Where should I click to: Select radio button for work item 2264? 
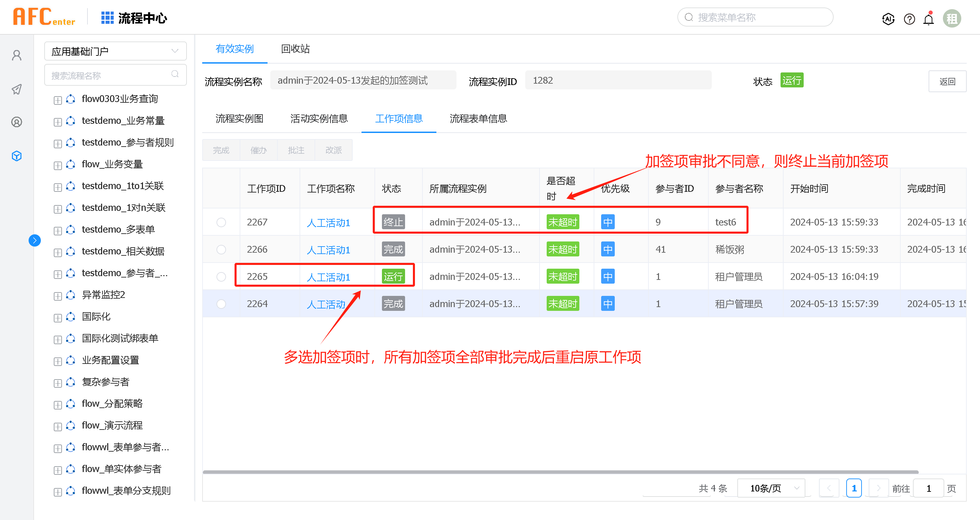point(221,304)
